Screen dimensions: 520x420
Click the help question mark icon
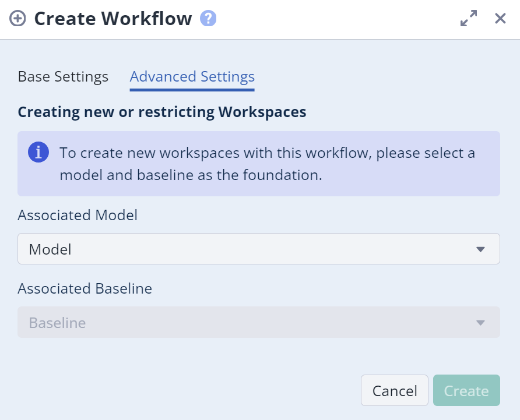208,19
